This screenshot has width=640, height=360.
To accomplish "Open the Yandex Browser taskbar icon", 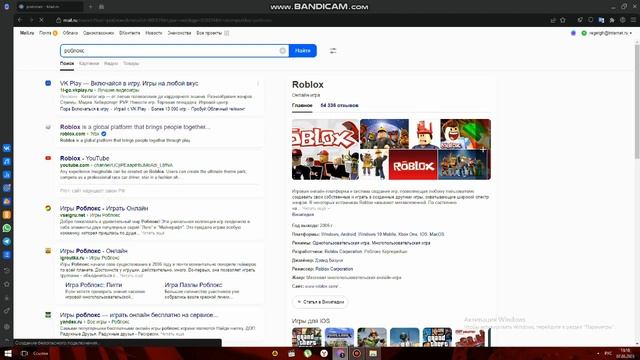I will tap(324, 353).
